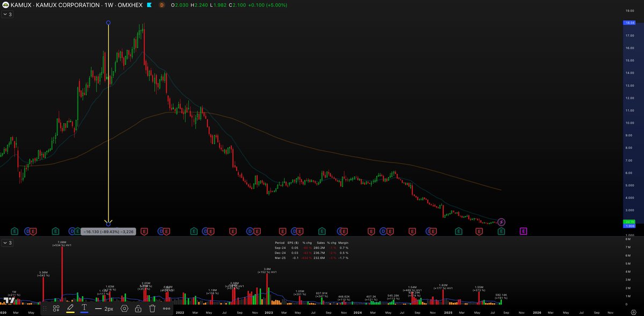Click the -16.130 (-89.43%) measurement label

108,231
